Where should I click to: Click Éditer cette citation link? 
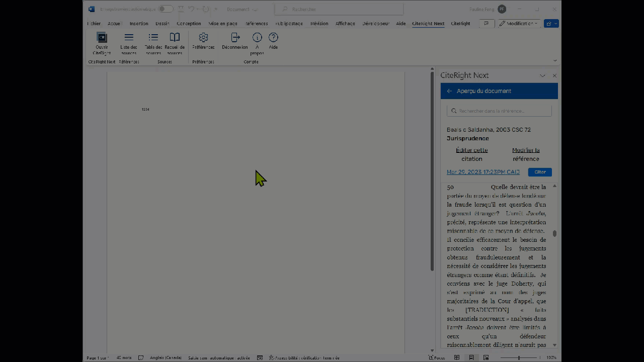point(472,154)
